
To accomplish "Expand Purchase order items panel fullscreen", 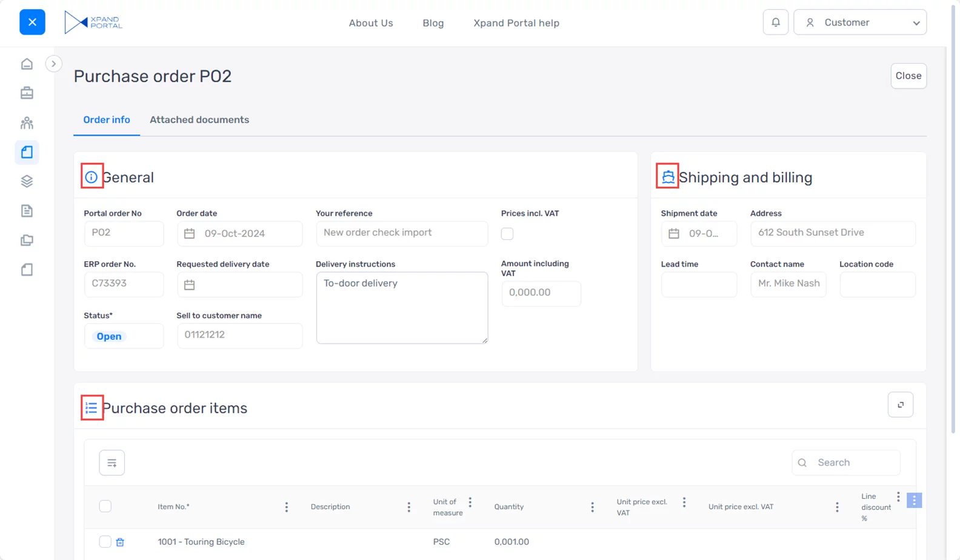I will click(x=900, y=405).
